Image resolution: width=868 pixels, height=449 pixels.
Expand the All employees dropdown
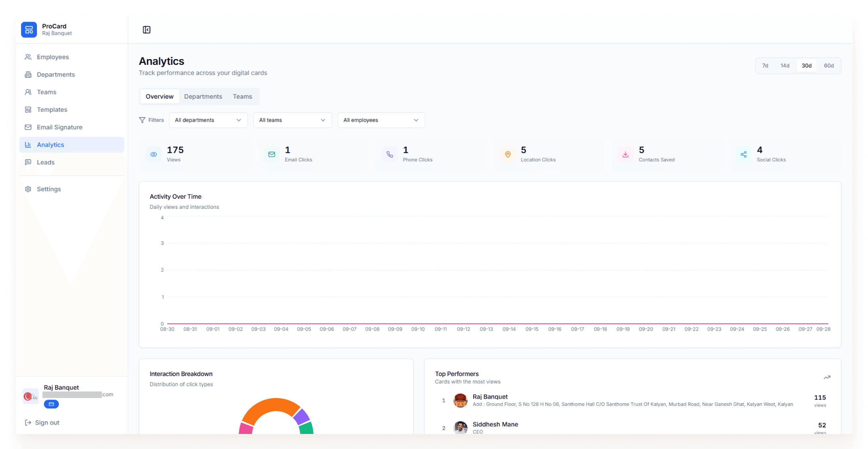pyautogui.click(x=381, y=120)
